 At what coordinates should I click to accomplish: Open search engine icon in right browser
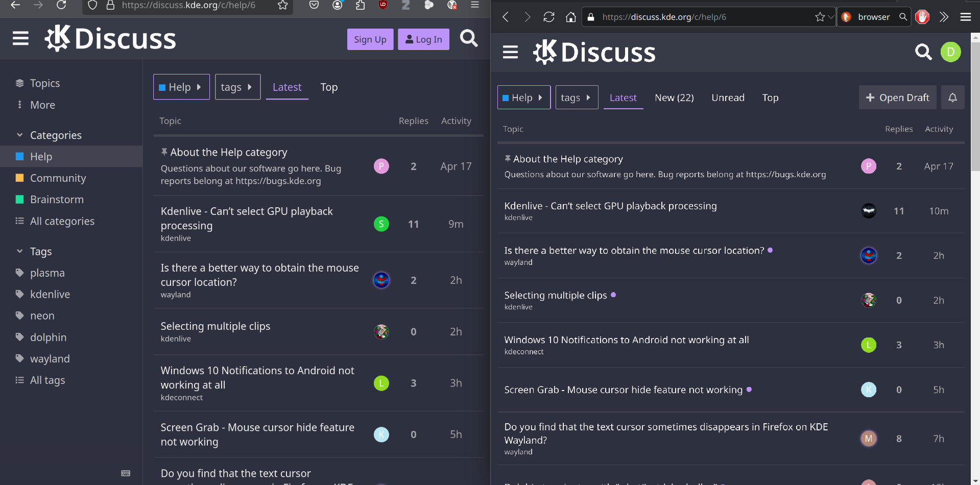pyautogui.click(x=846, y=17)
